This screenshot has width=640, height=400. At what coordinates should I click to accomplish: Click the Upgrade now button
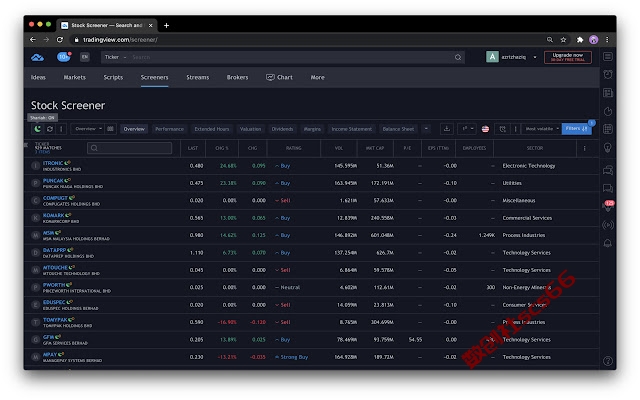(568, 57)
